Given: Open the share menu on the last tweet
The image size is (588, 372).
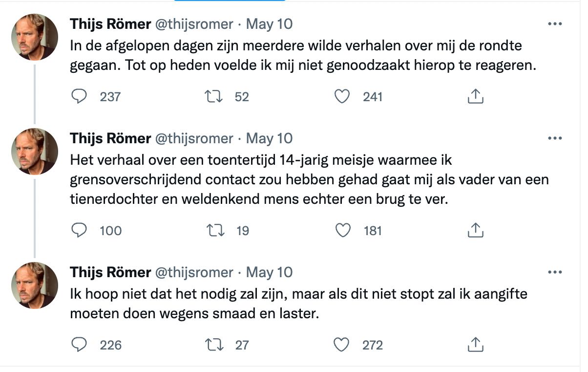Looking at the screenshot, I should 474,345.
